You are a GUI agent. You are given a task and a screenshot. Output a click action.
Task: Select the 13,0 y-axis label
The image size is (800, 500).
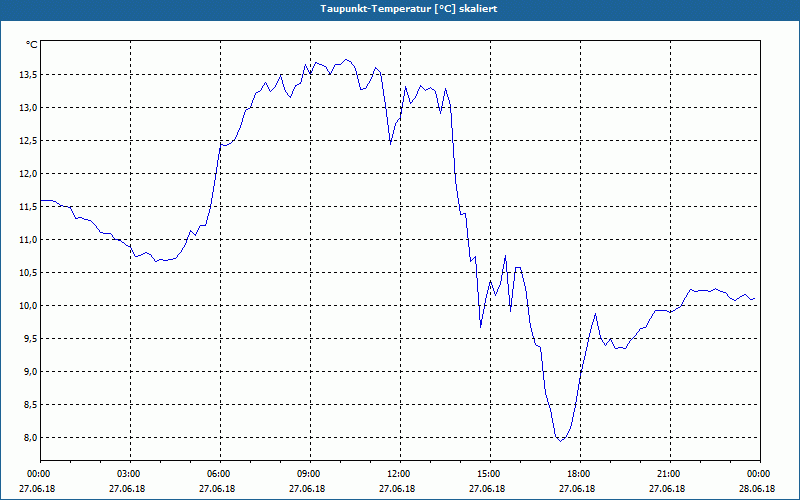(28, 108)
